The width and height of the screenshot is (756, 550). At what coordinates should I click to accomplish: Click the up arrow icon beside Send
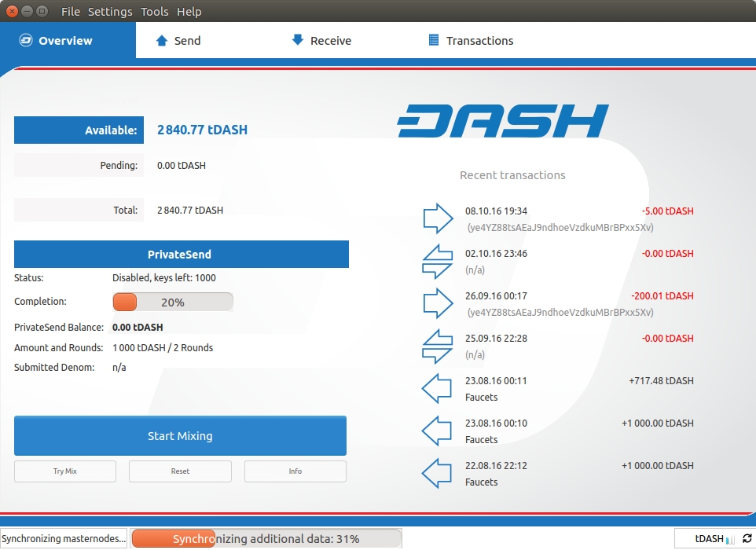tap(162, 41)
